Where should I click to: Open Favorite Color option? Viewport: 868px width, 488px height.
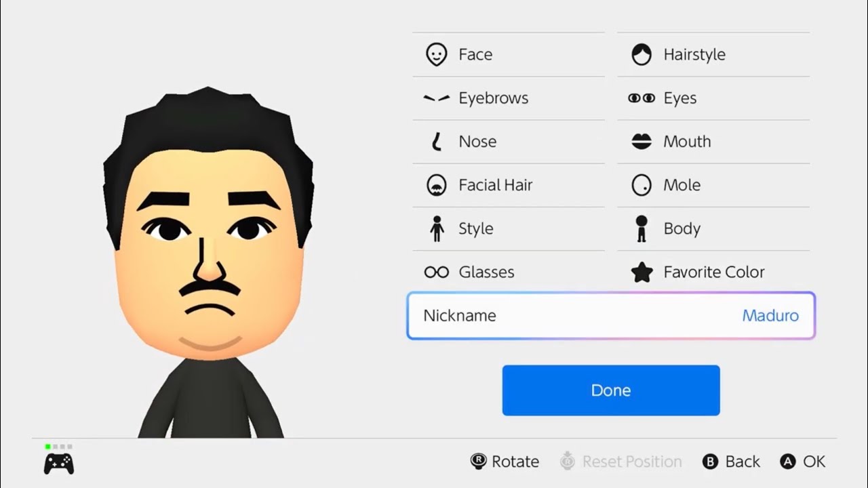pos(713,272)
